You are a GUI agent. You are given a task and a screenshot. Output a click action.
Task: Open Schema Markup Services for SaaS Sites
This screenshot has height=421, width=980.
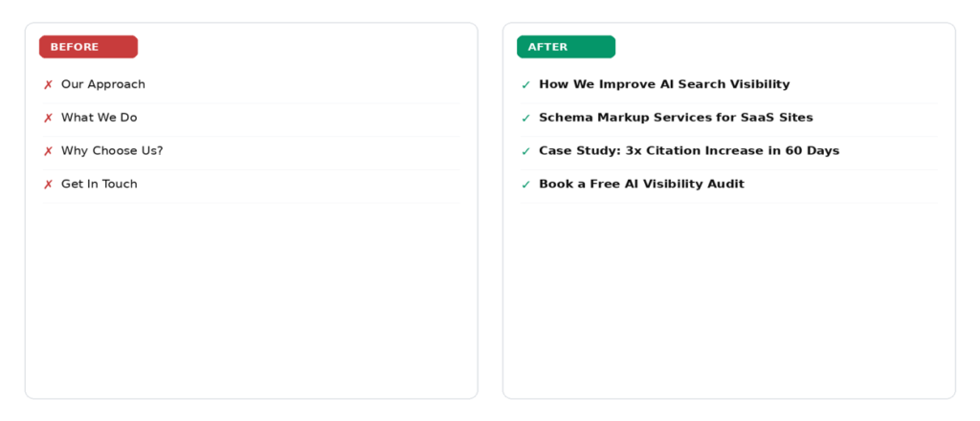coord(676,118)
